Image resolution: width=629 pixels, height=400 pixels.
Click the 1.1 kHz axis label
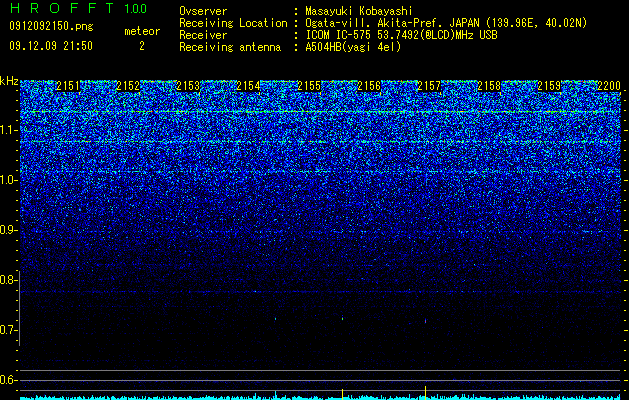[8, 130]
